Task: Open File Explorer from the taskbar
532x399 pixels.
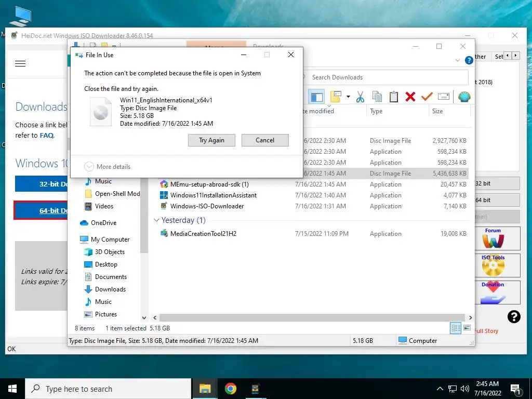Action: coord(205,389)
